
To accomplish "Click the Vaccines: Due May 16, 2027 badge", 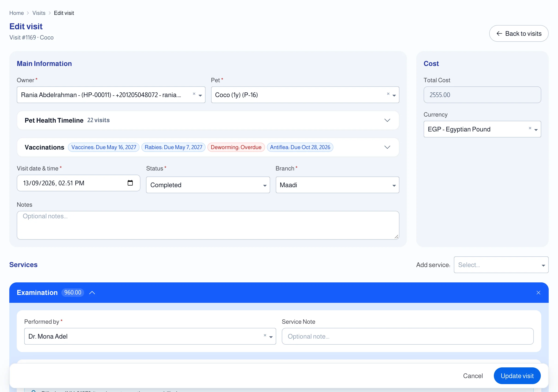I will coord(104,147).
